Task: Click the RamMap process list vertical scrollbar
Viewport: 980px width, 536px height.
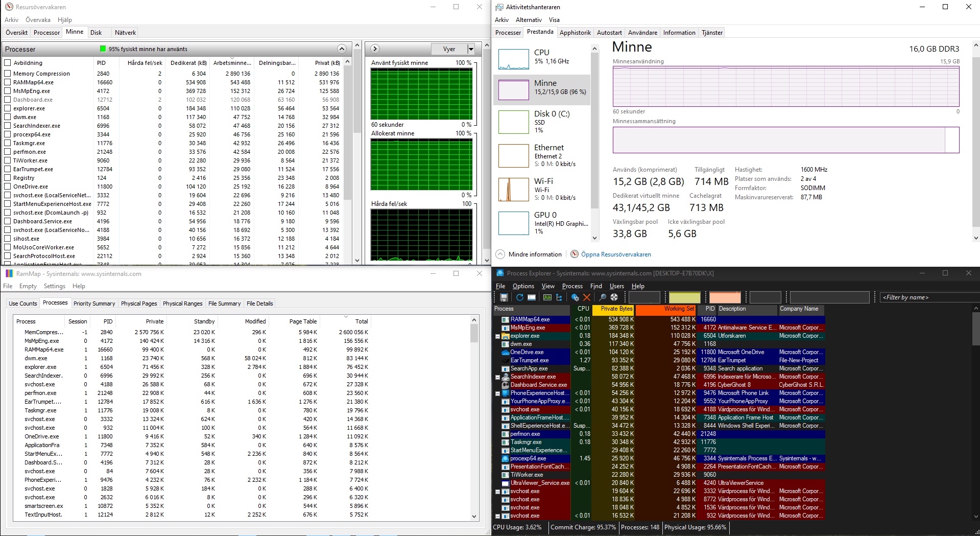Action: 474,419
